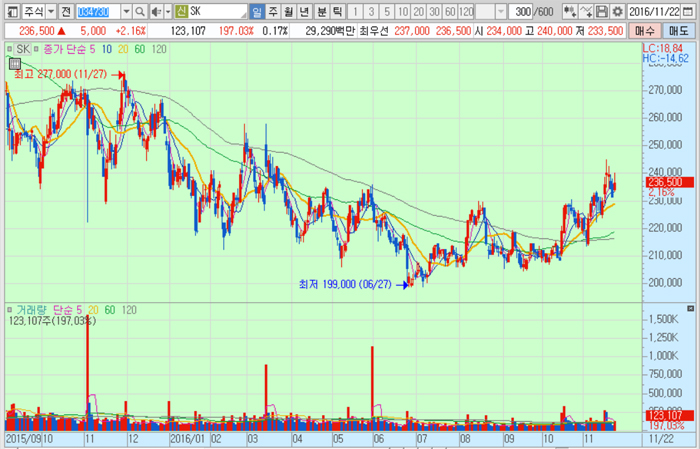Click the panel layout icon at top-left

point(12,12)
